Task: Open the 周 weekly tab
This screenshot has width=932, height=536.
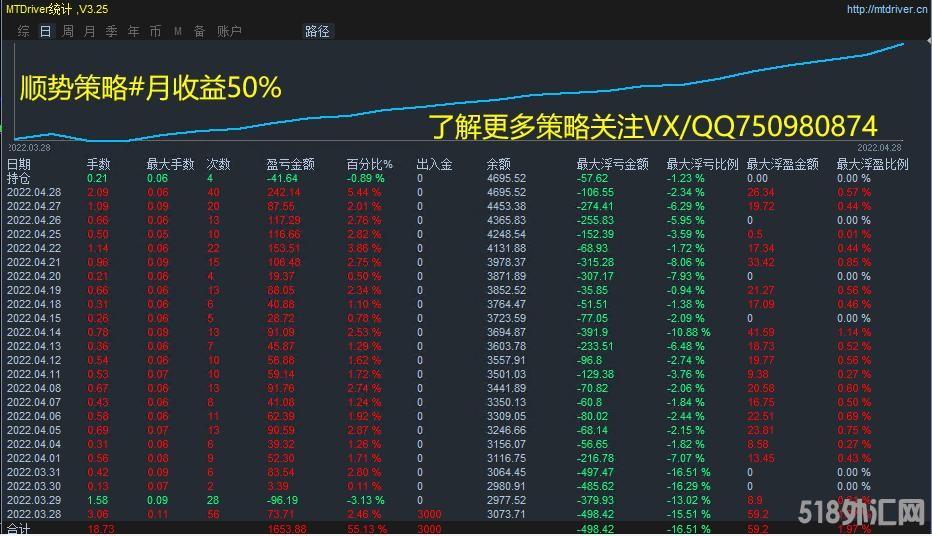Action: pos(68,31)
